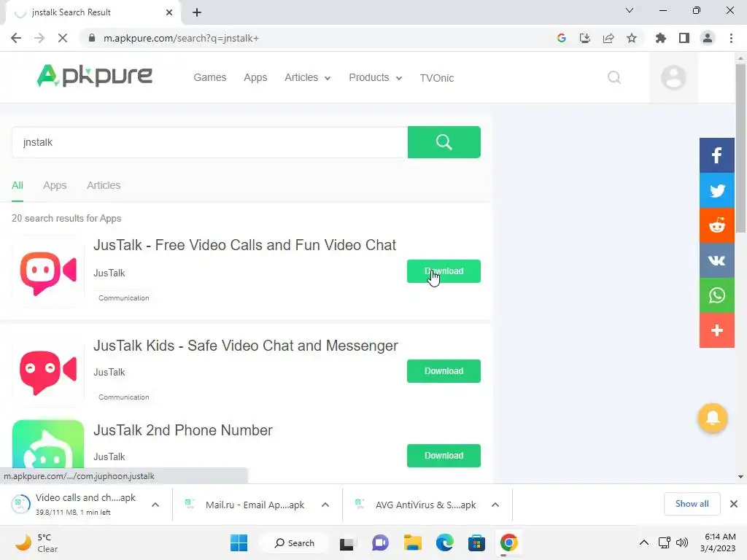Screen dimensions: 747x560
Task: Click the page vertical scrollbar
Action: pos(740,147)
